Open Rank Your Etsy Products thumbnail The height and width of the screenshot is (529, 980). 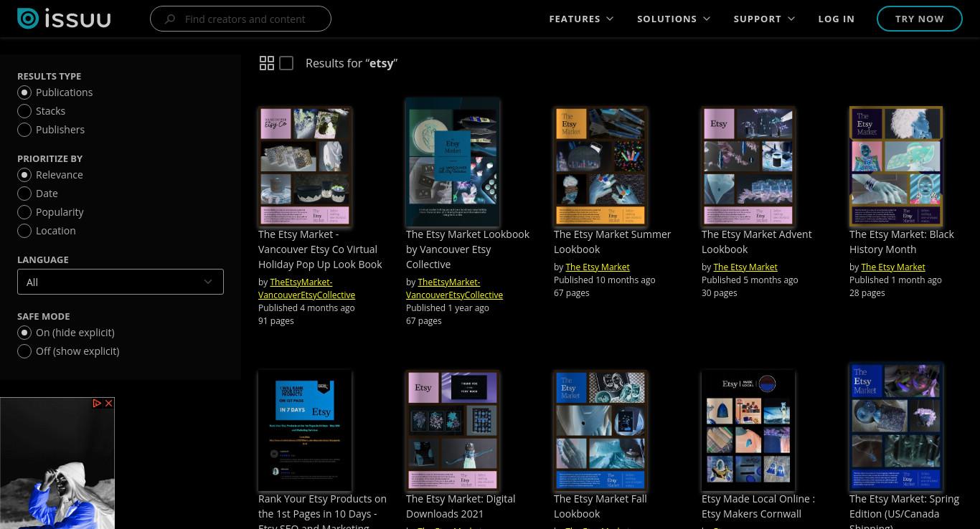[305, 430]
